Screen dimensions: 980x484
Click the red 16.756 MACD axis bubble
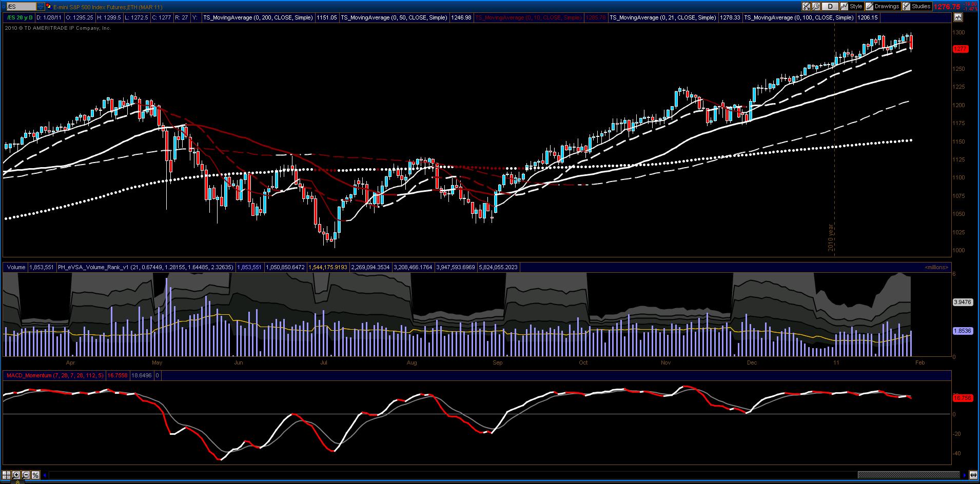(962, 398)
